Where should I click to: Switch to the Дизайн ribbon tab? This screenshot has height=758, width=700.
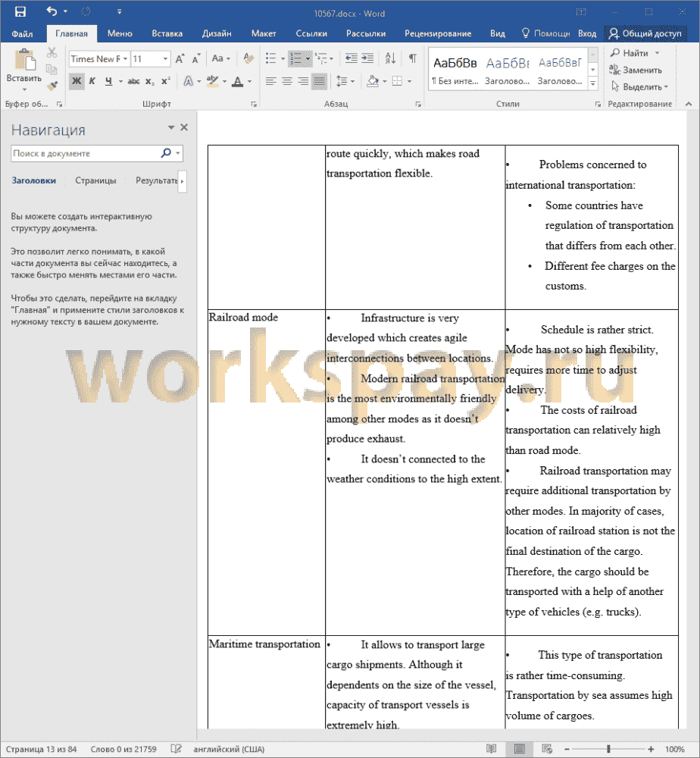pyautogui.click(x=217, y=33)
